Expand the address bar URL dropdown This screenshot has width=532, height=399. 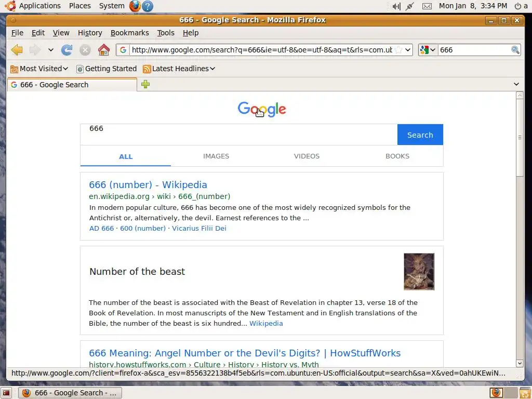(x=408, y=50)
